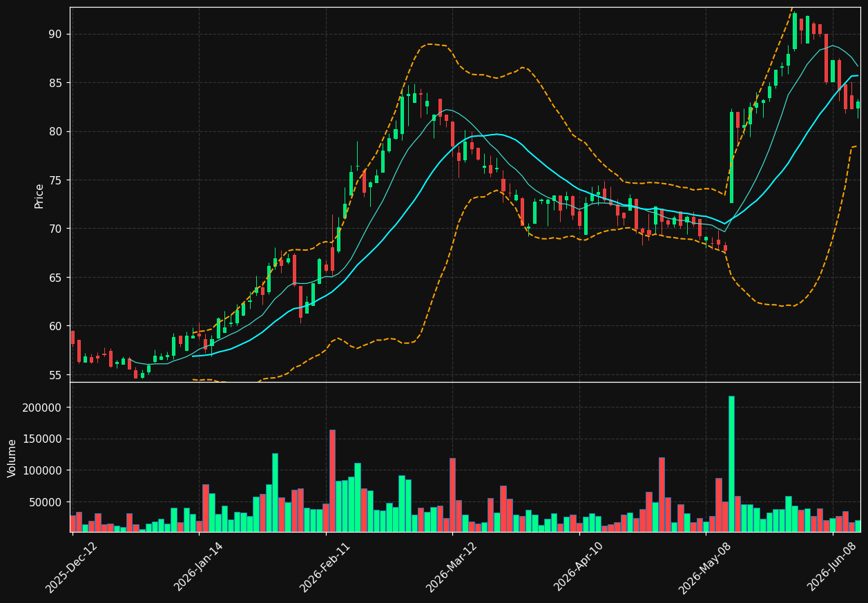This screenshot has width=868, height=603.
Task: Click the Price axis label
Action: coord(39,195)
